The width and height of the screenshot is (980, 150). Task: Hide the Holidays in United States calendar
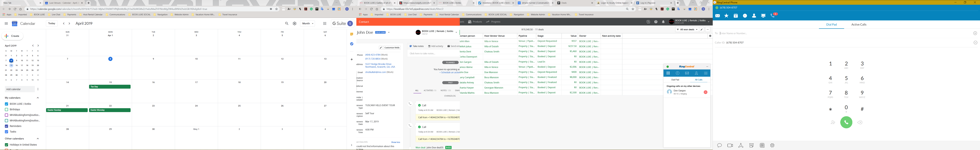click(6, 145)
